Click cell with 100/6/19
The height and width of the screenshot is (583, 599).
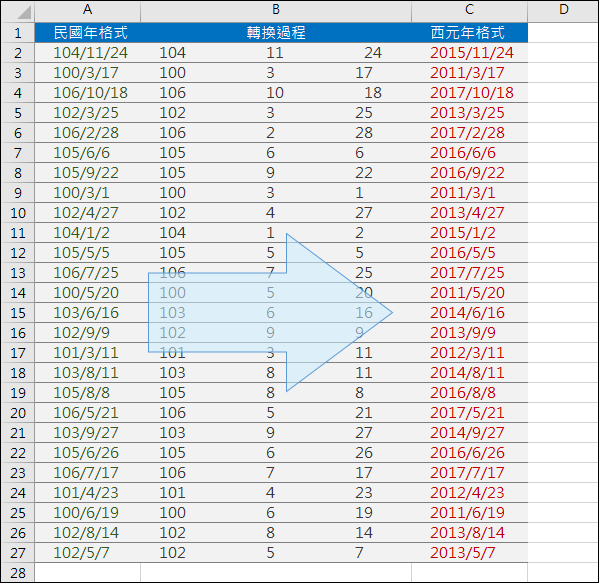click(x=87, y=513)
